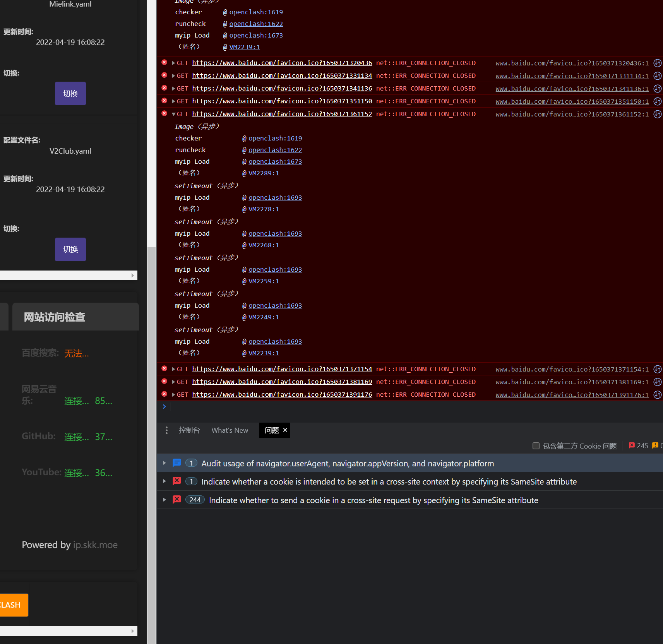663x644 pixels.
Task: Click the 245 error counter icon
Action: pos(632,445)
